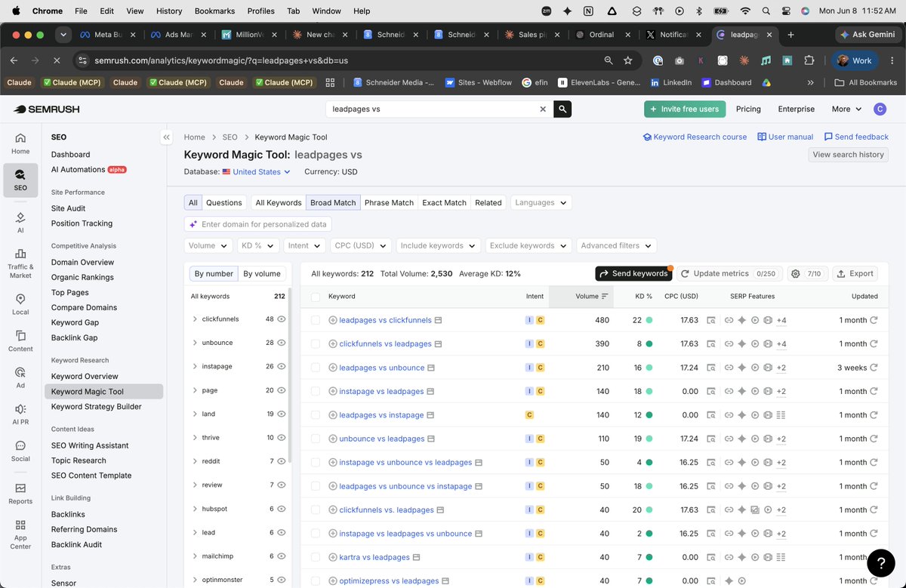Click the magnifier search button

(x=562, y=109)
